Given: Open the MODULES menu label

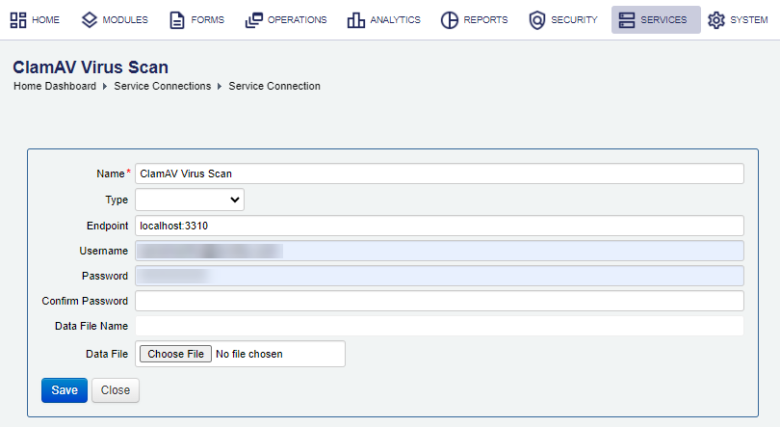Looking at the screenshot, I should coord(125,20).
